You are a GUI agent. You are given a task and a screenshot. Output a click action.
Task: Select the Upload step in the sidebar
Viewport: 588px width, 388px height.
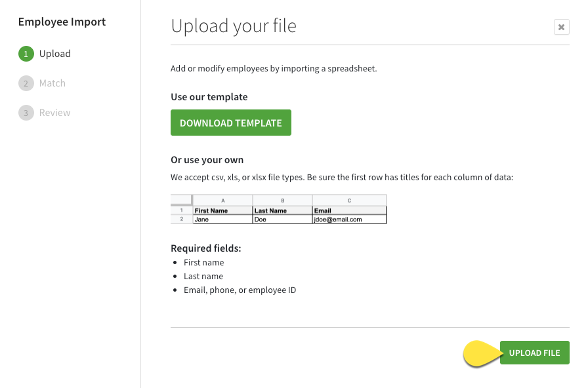coord(56,54)
